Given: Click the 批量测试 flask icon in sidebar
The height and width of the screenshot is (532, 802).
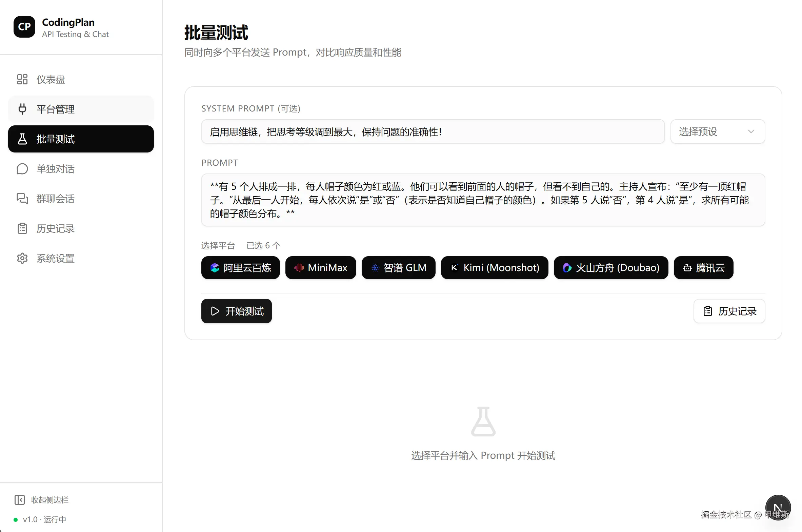Looking at the screenshot, I should tap(22, 139).
